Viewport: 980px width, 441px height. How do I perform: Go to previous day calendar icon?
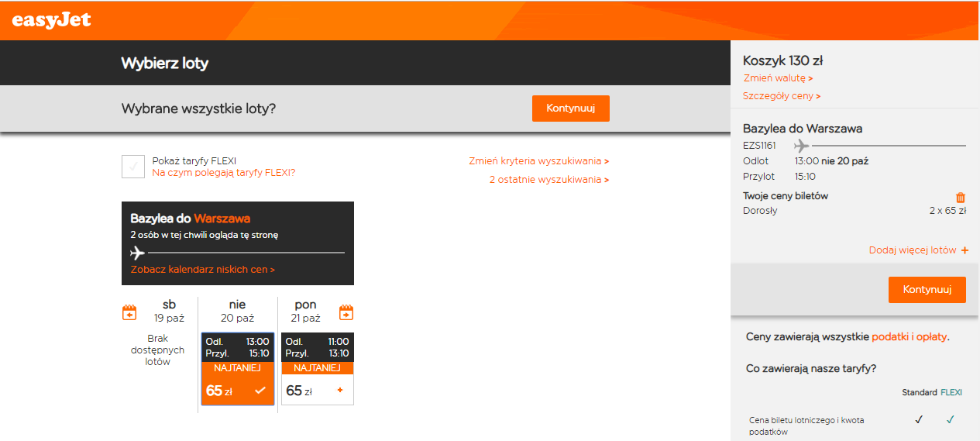pyautogui.click(x=129, y=312)
